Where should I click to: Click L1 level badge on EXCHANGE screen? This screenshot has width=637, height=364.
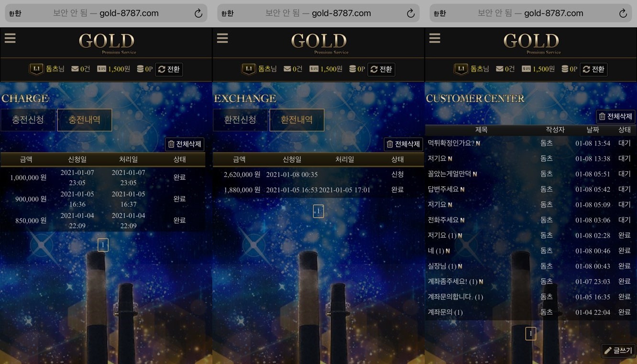(249, 69)
